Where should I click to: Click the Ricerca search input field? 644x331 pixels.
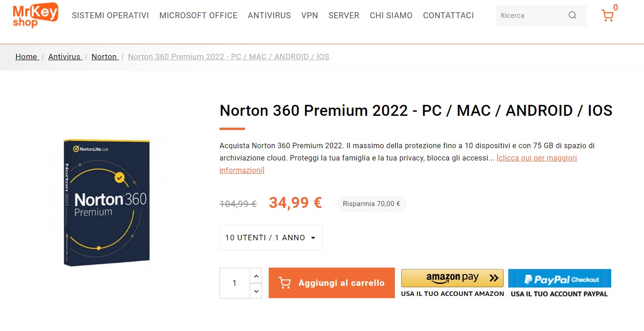(x=528, y=15)
